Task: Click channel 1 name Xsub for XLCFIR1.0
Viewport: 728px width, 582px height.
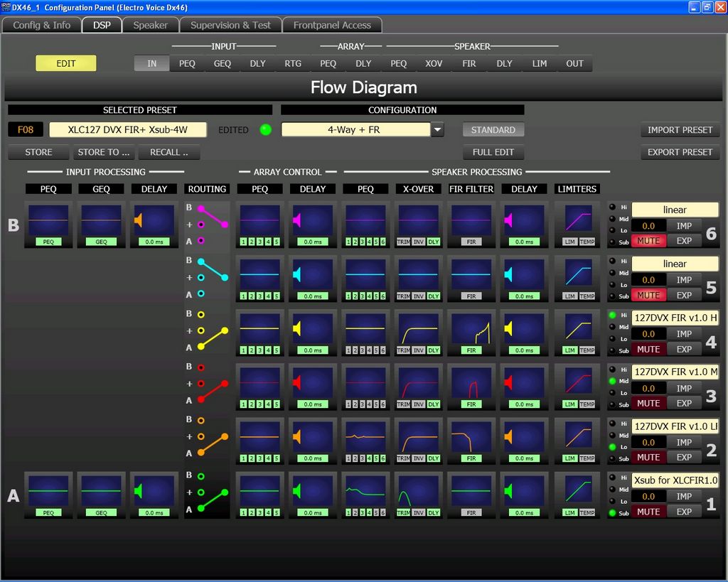Action: coord(675,480)
